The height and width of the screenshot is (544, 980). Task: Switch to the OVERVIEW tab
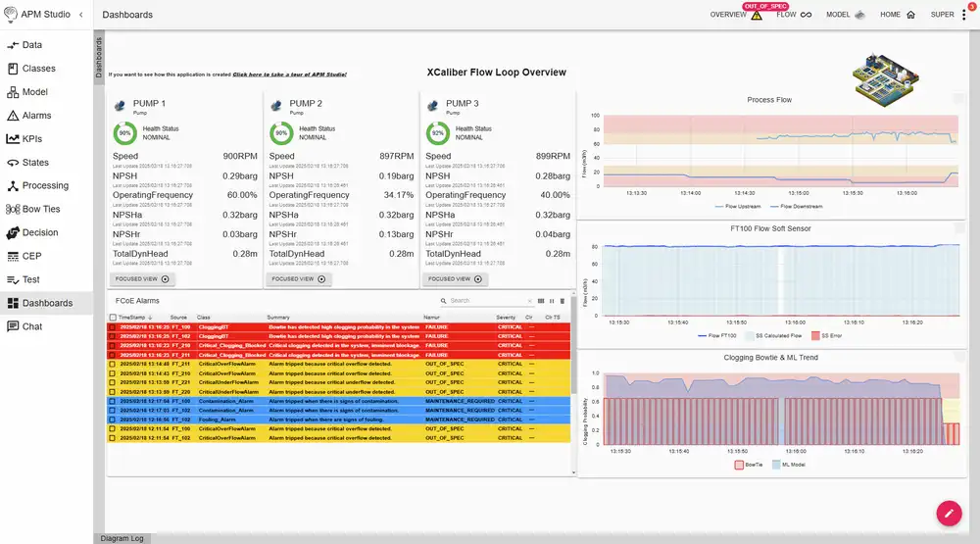[x=727, y=15]
